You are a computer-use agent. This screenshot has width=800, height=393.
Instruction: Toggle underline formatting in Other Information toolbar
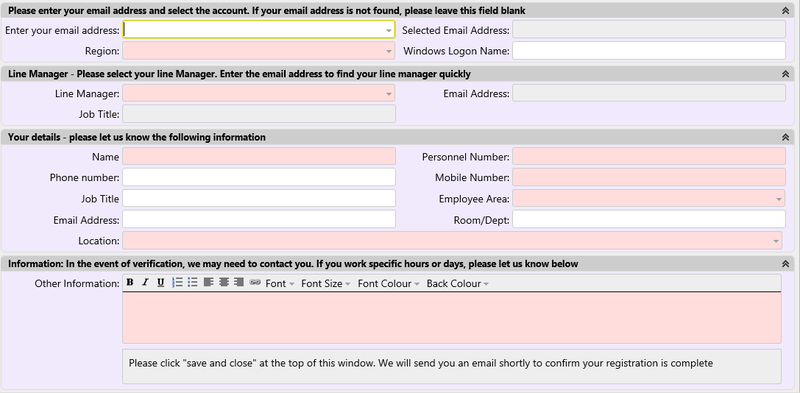click(161, 283)
